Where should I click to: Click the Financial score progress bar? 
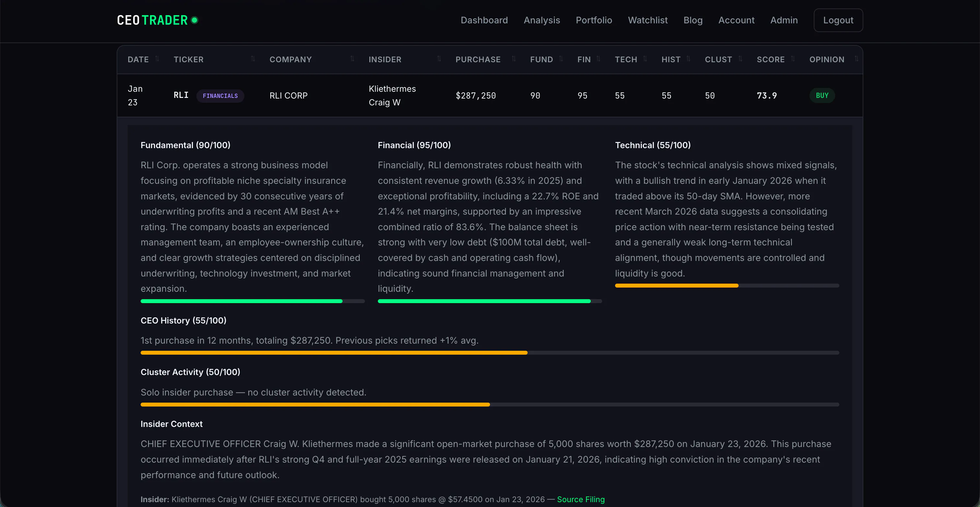pyautogui.click(x=490, y=301)
